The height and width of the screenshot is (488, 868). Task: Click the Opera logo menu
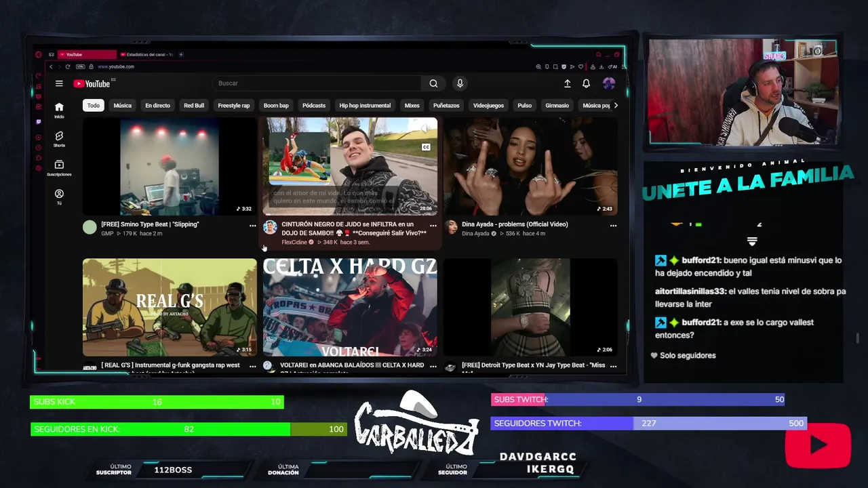[x=39, y=54]
